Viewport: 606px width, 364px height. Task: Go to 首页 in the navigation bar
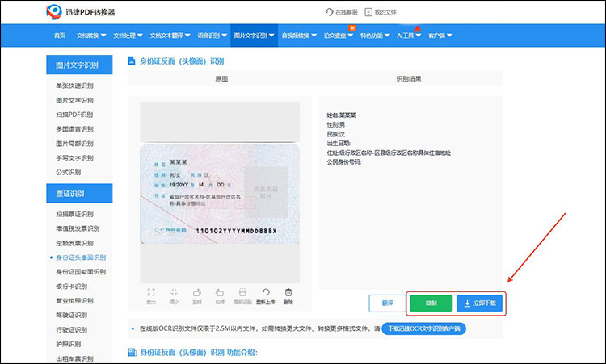pos(59,36)
